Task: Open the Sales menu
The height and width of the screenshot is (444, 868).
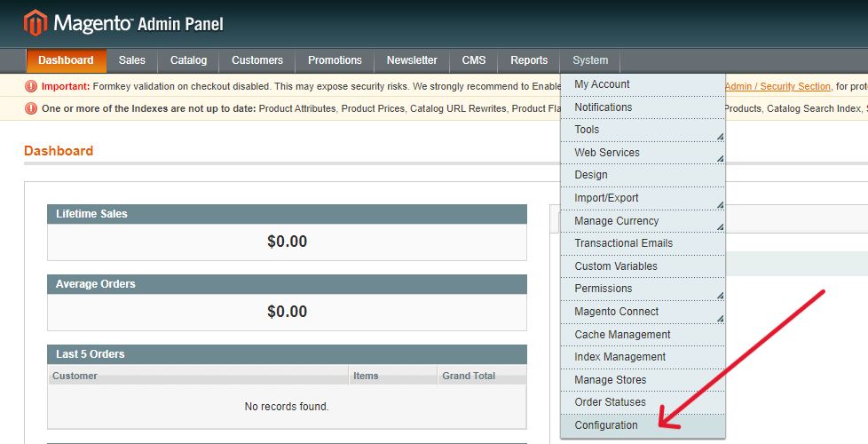Action: tap(132, 60)
